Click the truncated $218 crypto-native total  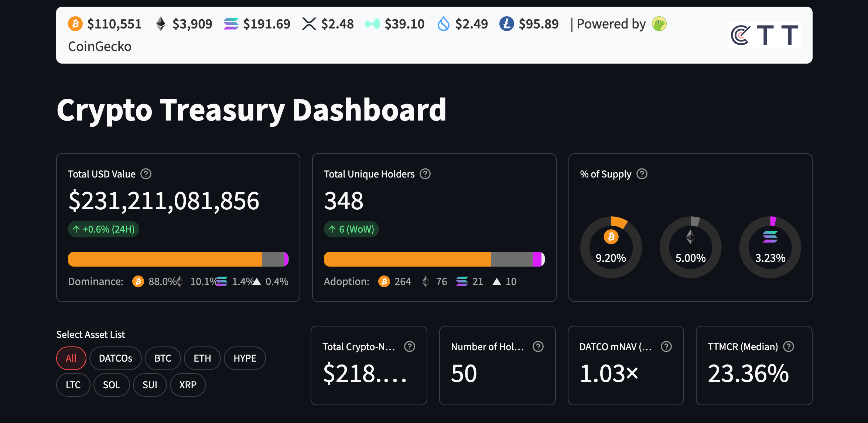click(365, 373)
